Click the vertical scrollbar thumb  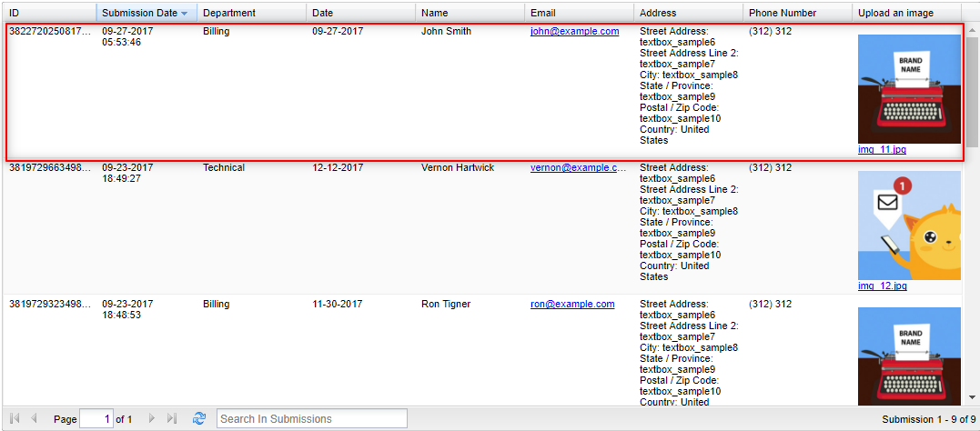[972, 93]
